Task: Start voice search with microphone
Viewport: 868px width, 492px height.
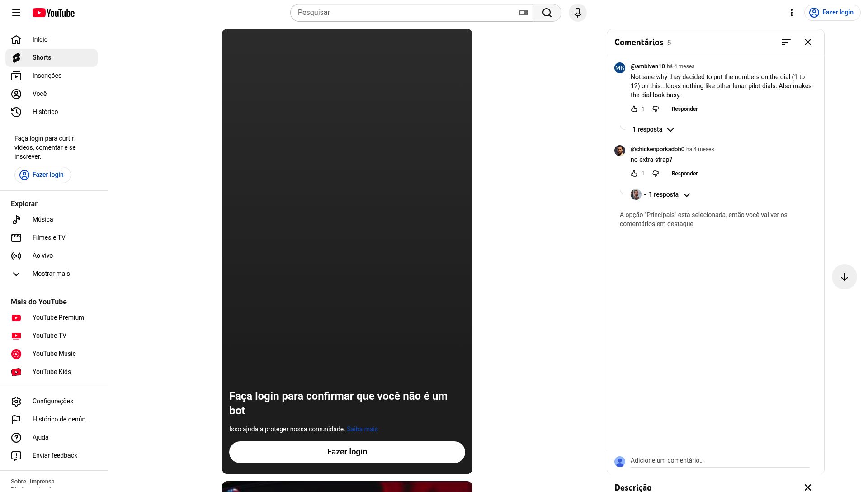Action: point(577,13)
